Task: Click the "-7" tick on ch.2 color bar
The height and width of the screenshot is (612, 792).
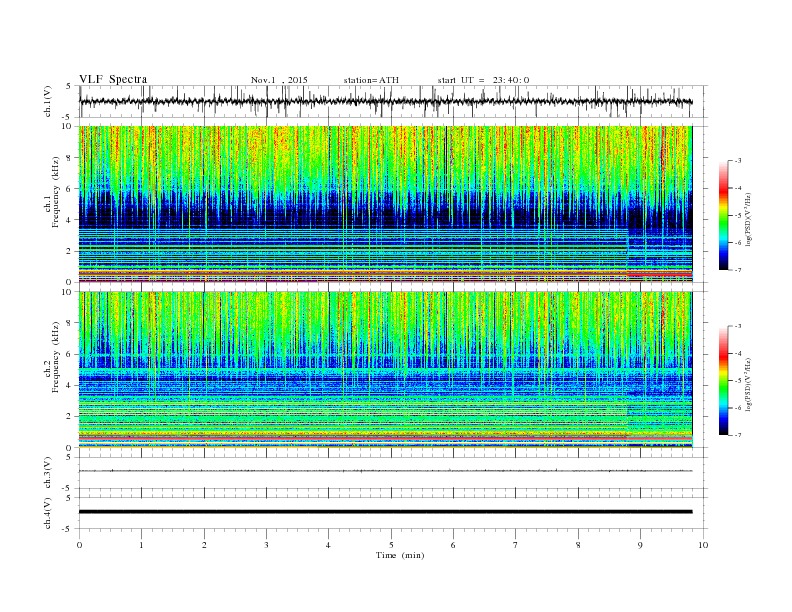Action: 737,435
